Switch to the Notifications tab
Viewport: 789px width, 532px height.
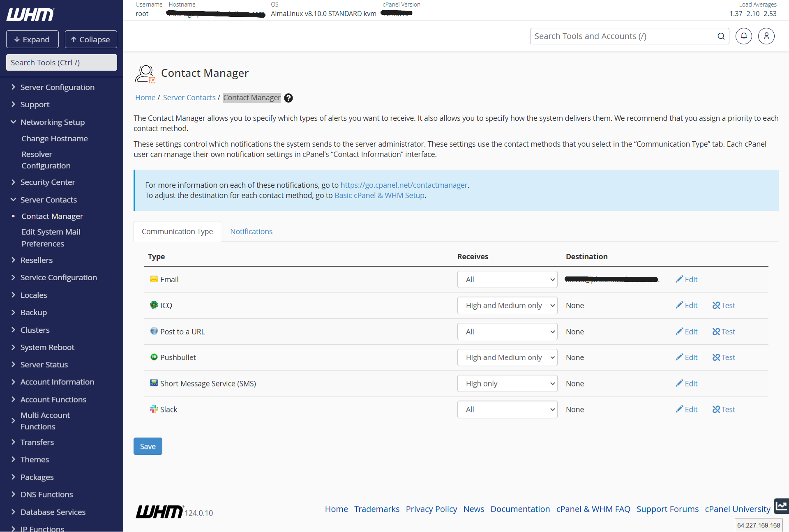(x=251, y=231)
